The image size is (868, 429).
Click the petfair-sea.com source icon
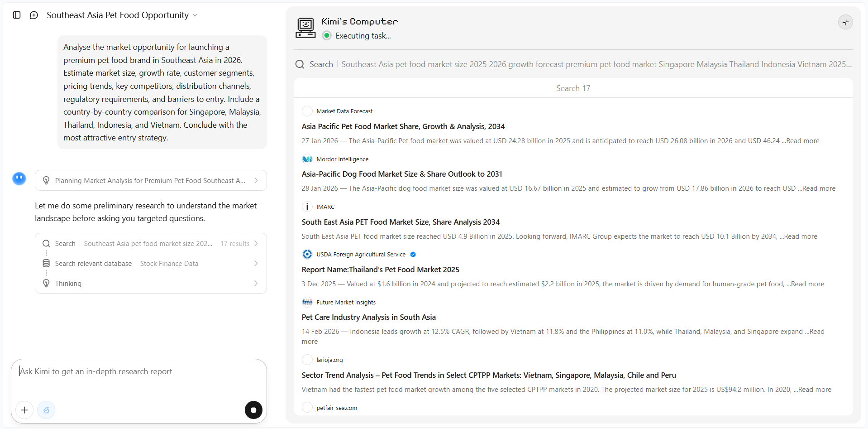tap(307, 408)
